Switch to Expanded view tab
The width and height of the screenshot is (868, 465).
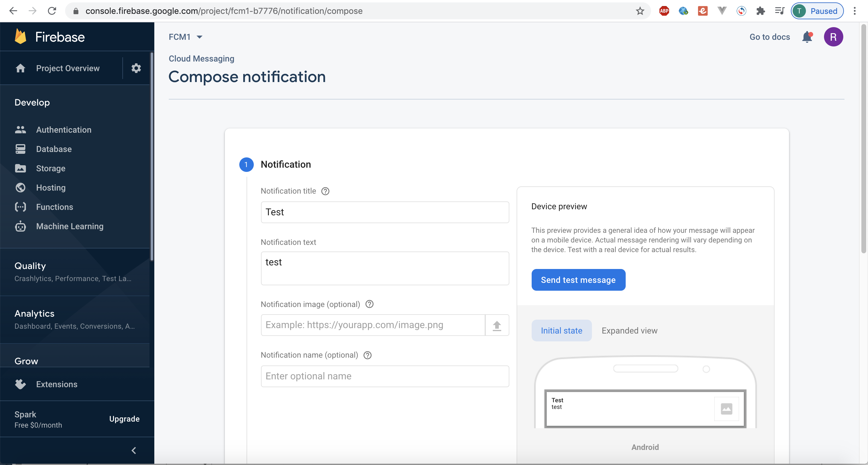click(x=629, y=331)
